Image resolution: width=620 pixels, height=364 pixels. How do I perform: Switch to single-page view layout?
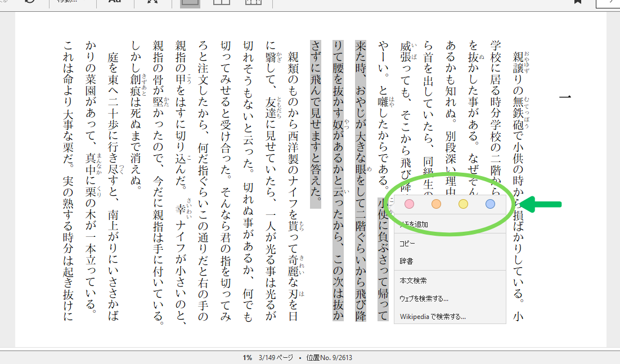click(190, 2)
